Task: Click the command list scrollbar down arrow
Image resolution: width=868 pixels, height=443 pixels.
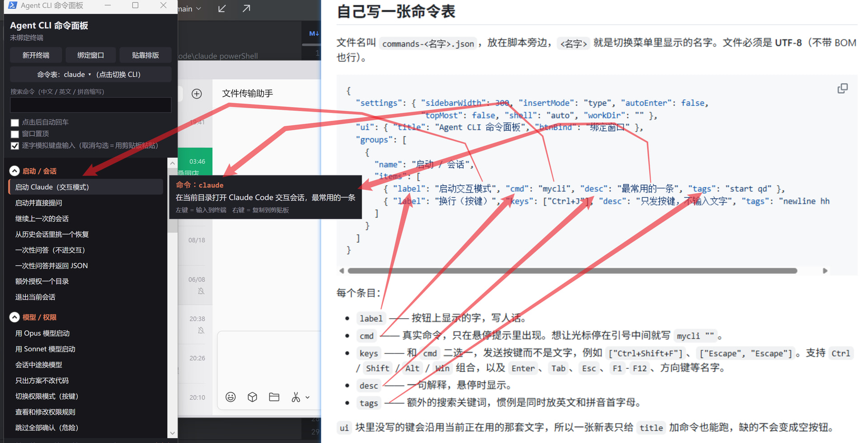Action: click(x=172, y=433)
